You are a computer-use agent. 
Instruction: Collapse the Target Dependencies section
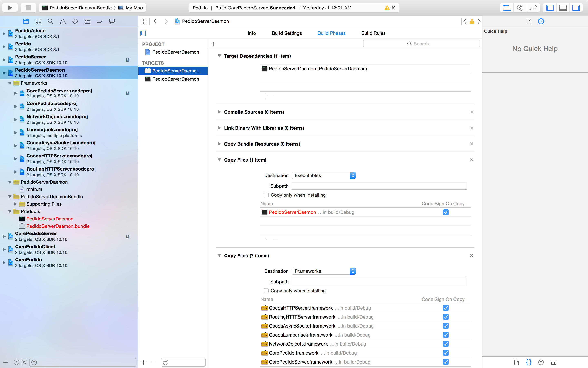click(x=219, y=56)
